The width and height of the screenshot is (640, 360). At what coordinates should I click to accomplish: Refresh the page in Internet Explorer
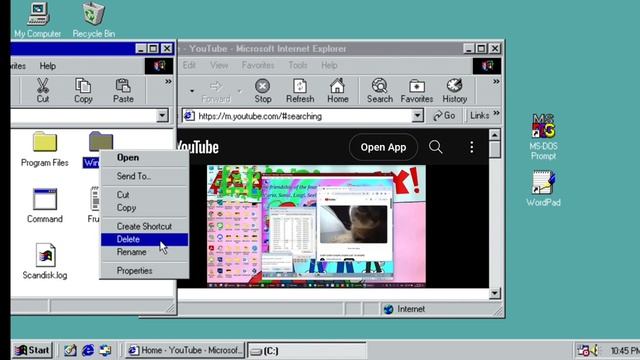[x=300, y=91]
